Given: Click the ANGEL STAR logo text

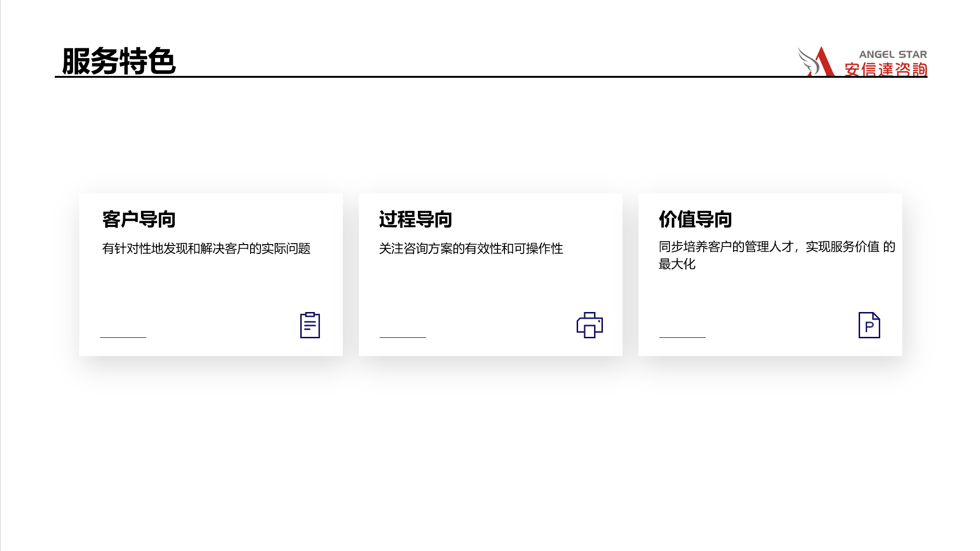Looking at the screenshot, I should tap(893, 54).
